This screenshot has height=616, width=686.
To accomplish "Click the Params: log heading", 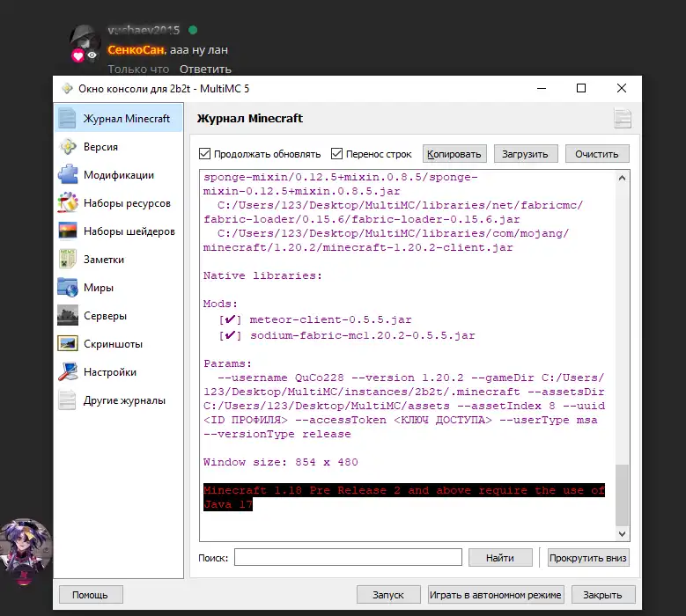I will click(x=227, y=363).
